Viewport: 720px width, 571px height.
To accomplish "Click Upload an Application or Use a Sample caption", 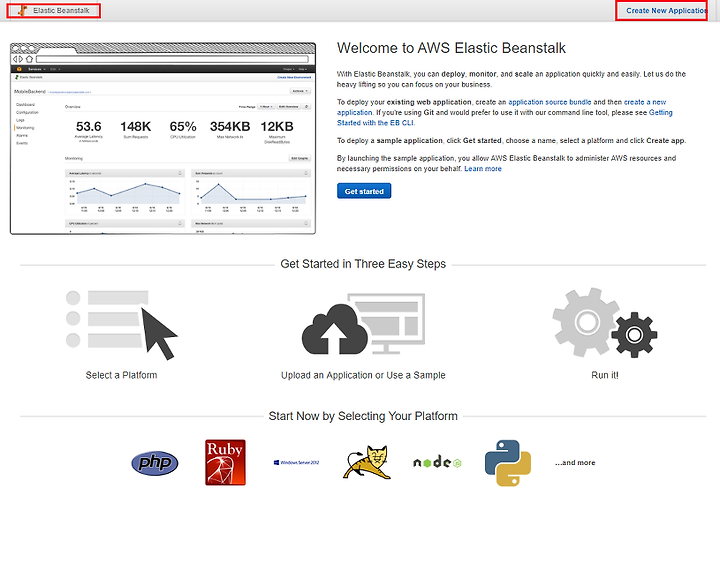I will pyautogui.click(x=363, y=375).
